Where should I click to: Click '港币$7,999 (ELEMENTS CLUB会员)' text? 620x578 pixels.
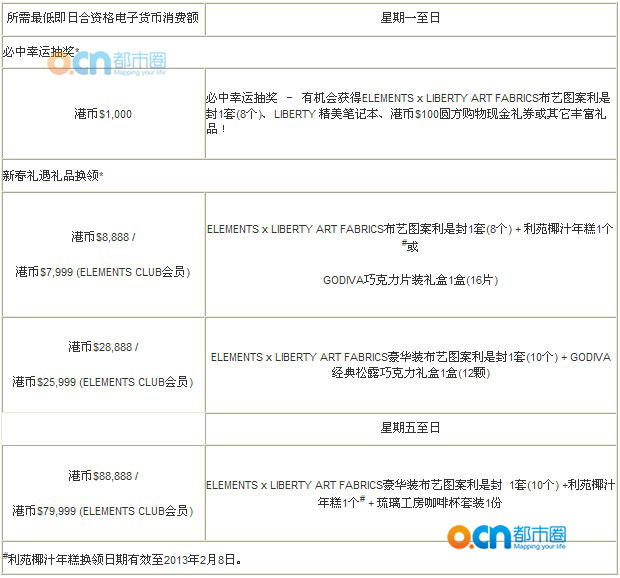coord(103,272)
